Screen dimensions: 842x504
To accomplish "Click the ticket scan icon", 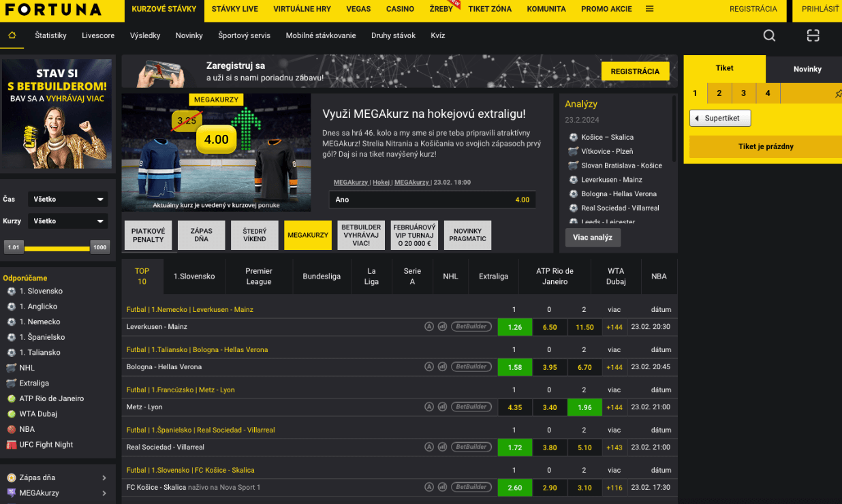I will coord(813,36).
